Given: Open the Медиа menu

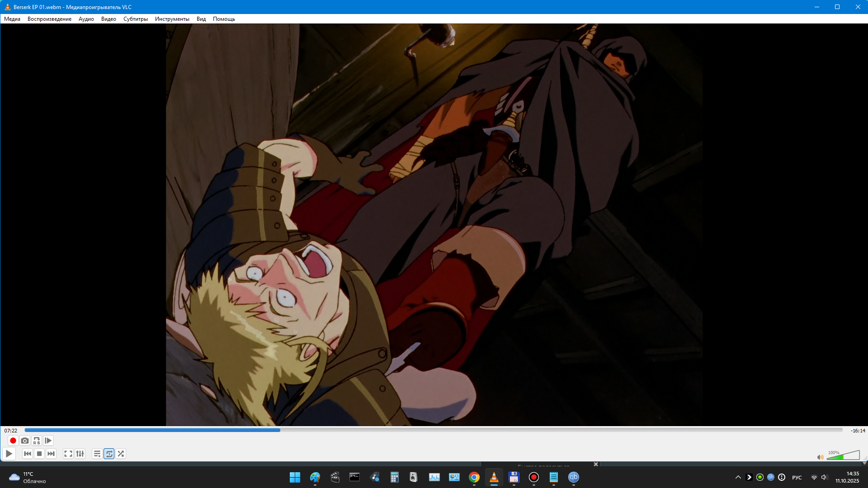Looking at the screenshot, I should pyautogui.click(x=12, y=19).
